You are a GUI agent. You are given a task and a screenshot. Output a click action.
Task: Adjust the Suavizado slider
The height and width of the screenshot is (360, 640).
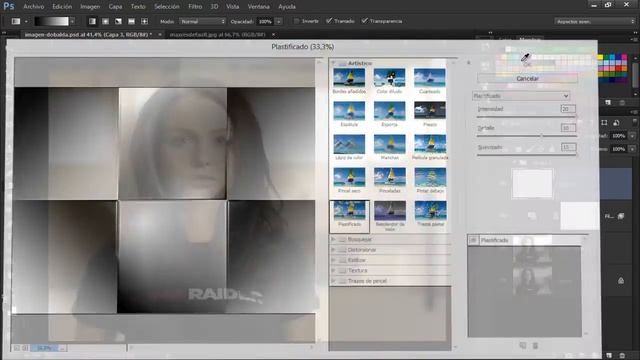527,155
